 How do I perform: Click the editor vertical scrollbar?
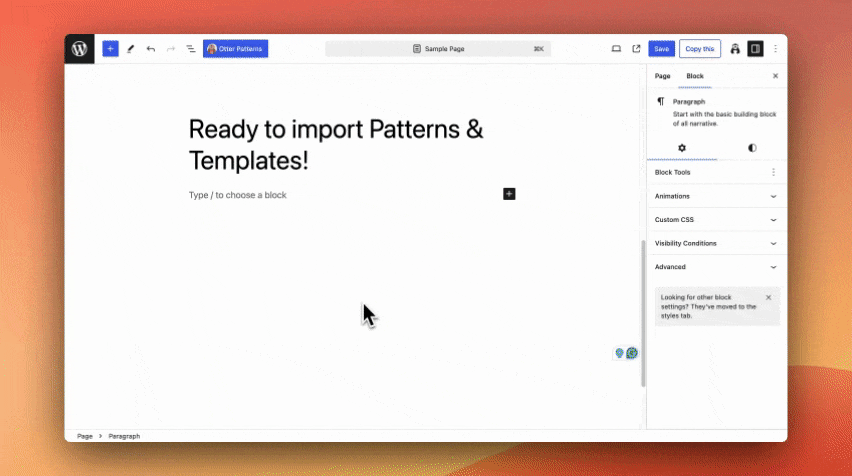643,313
